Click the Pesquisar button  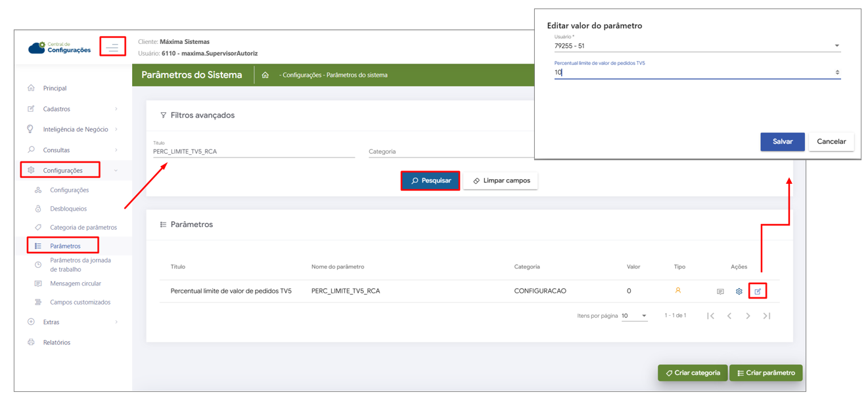pos(430,180)
